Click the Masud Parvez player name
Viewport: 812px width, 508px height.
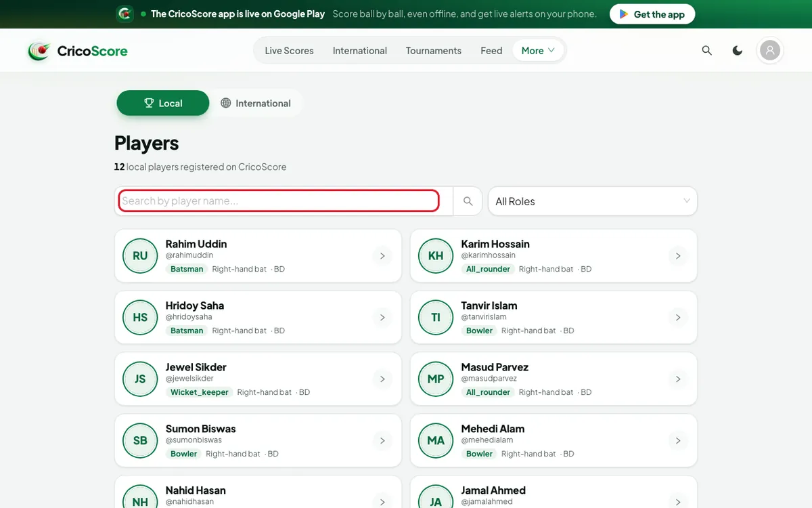pos(495,367)
